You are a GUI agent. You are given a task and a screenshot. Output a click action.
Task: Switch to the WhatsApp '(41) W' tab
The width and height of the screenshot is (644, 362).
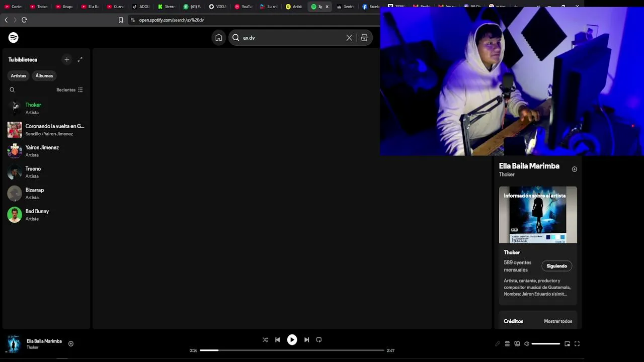coord(192,7)
